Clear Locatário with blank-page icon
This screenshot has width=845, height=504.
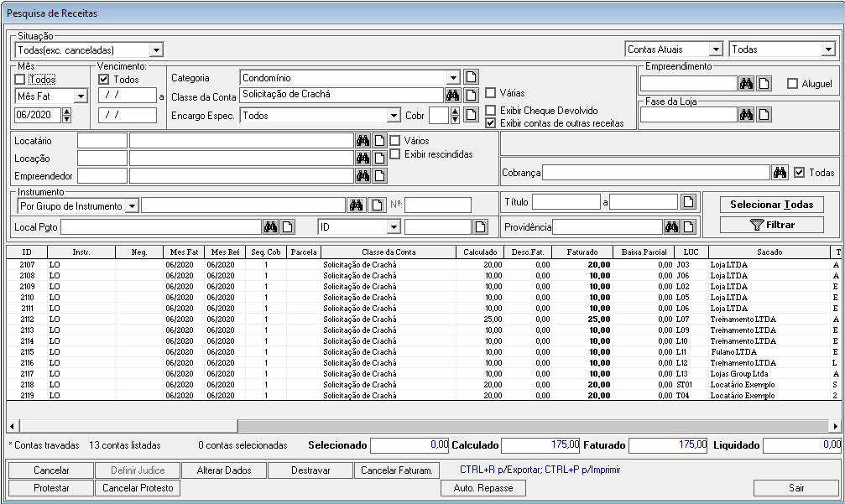point(380,141)
